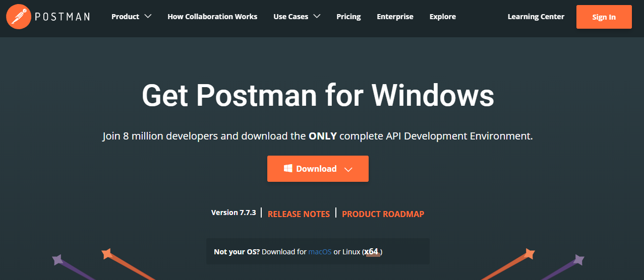Go to the Pricing page
Image resolution: width=644 pixels, height=280 pixels.
pos(348,17)
